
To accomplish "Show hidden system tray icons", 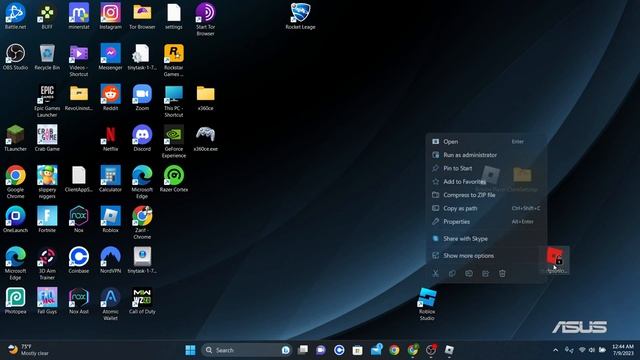I will tap(556, 350).
